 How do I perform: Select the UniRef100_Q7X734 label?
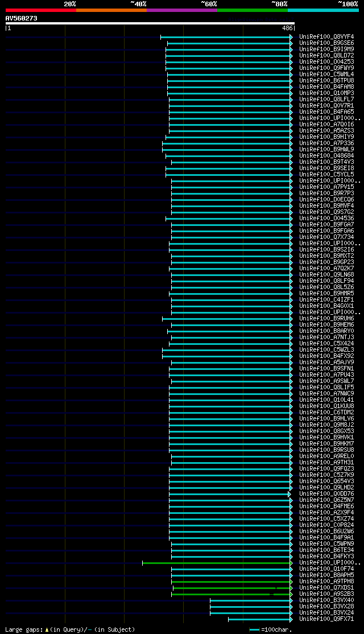[327, 237]
